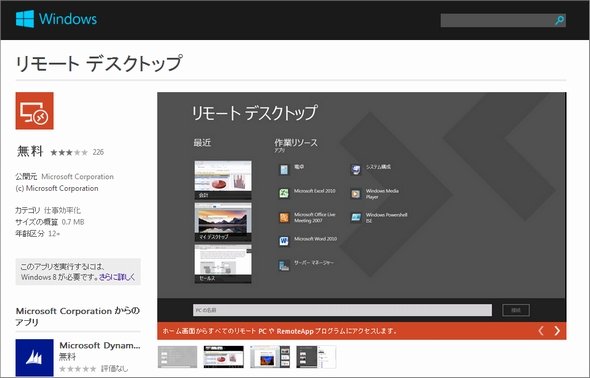Viewport: 590px width, 378px height.
Task: Click the さらに詳しく link
Action: click(x=117, y=277)
